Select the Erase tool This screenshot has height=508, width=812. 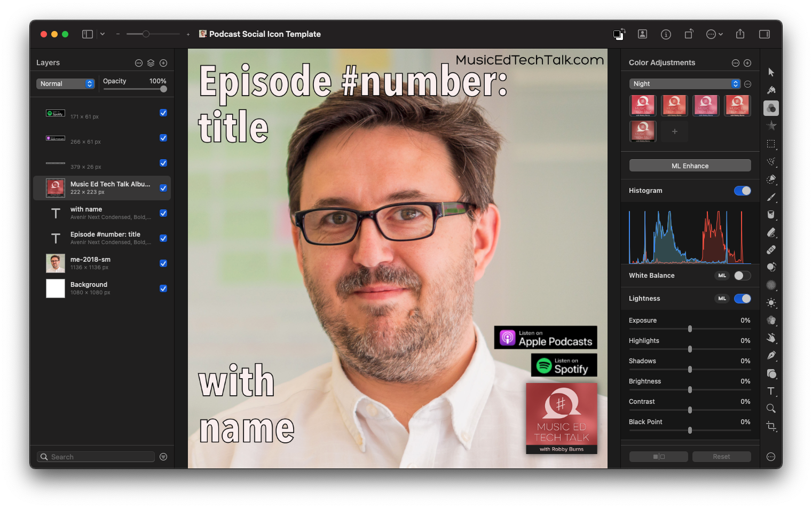771,232
